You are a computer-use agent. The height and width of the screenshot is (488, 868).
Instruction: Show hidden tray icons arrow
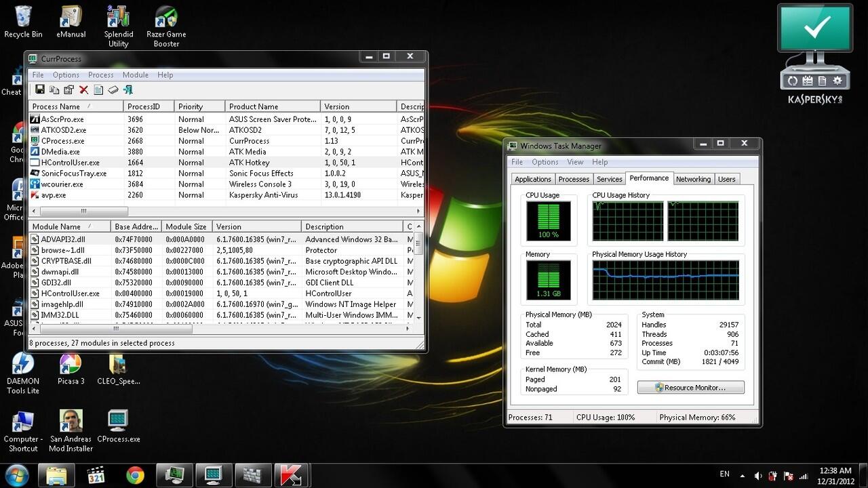[743, 476]
